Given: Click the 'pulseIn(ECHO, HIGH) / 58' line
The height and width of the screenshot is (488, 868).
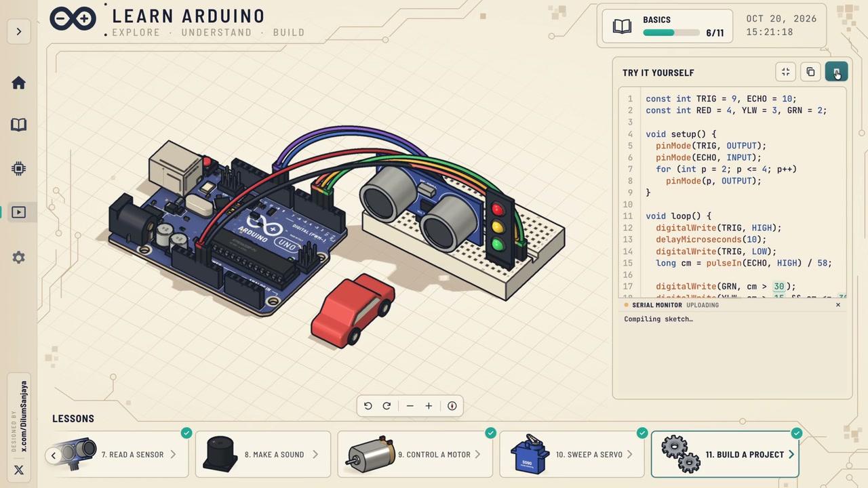Looking at the screenshot, I should pos(743,263).
